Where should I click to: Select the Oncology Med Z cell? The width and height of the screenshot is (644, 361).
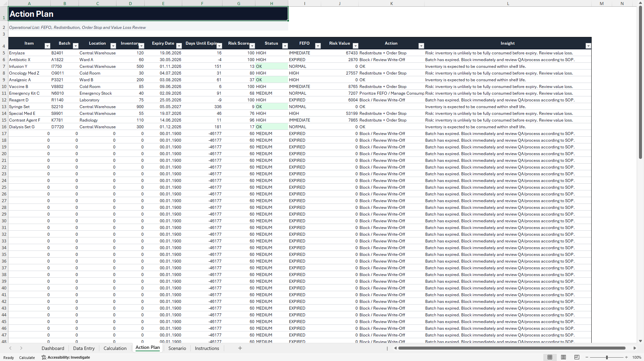point(29,73)
